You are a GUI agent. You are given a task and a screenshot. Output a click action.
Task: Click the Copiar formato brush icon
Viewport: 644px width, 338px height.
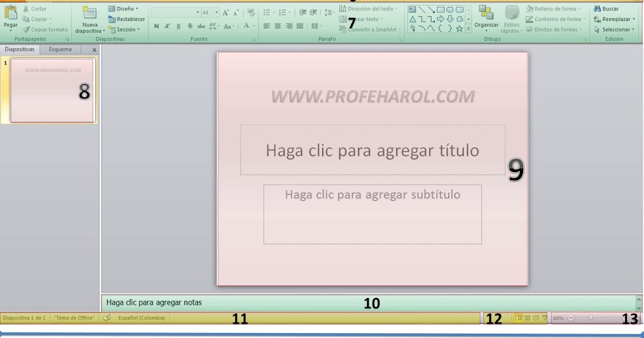26,30
